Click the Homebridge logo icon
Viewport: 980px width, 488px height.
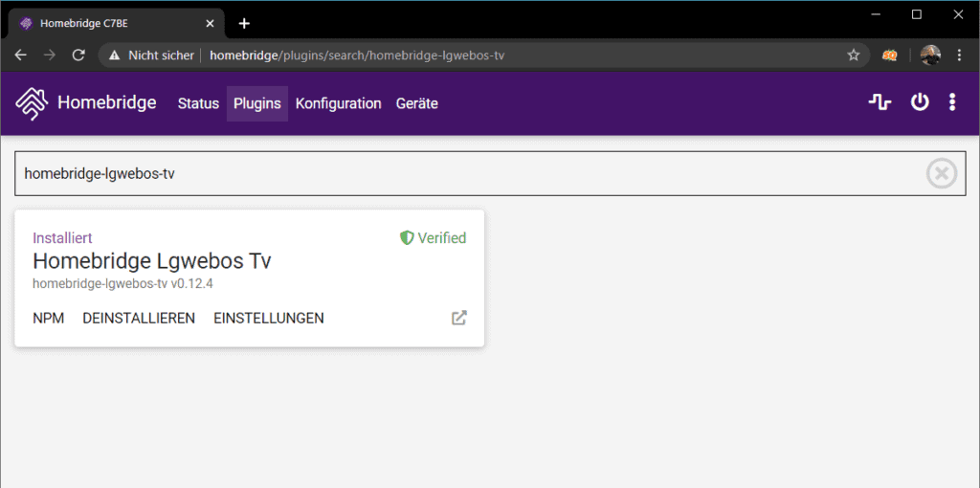click(32, 103)
